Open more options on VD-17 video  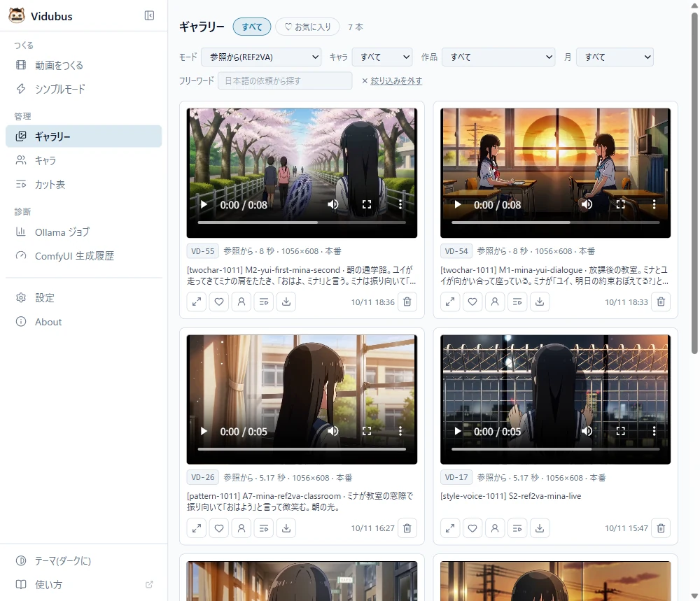654,431
